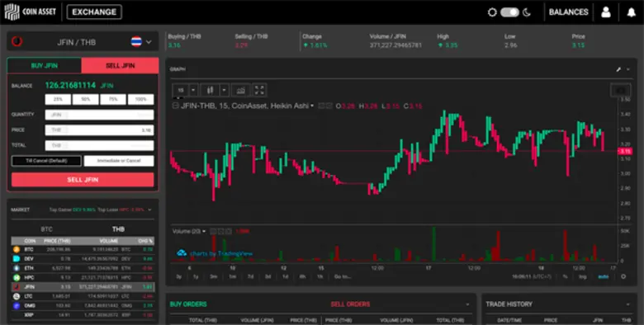644x325 pixels.
Task: Click the ETH coin icon in market list
Action: pos(16,268)
